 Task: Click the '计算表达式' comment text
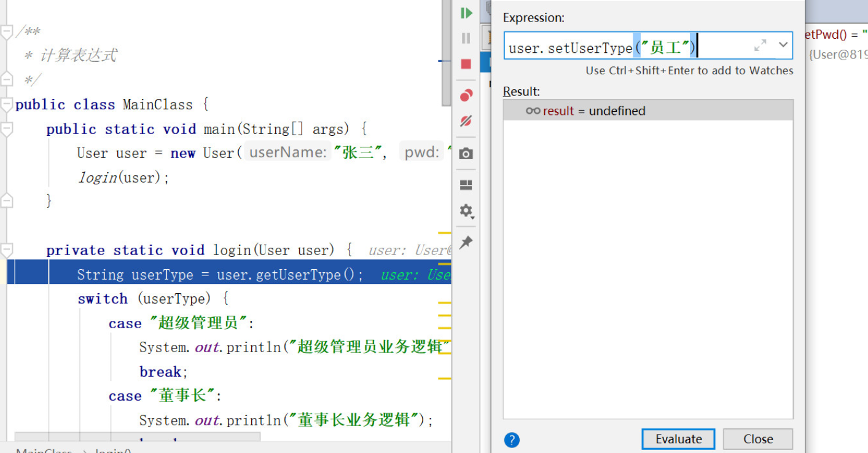78,56
